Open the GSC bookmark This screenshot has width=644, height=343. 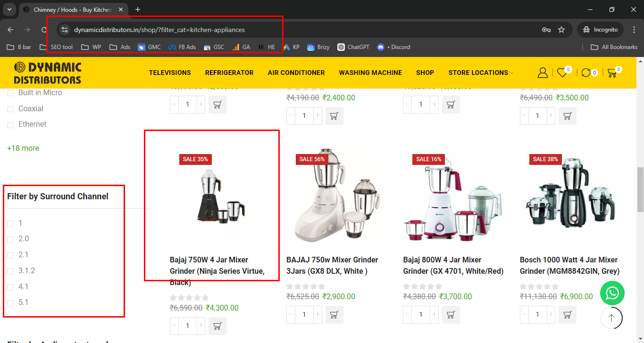[214, 47]
